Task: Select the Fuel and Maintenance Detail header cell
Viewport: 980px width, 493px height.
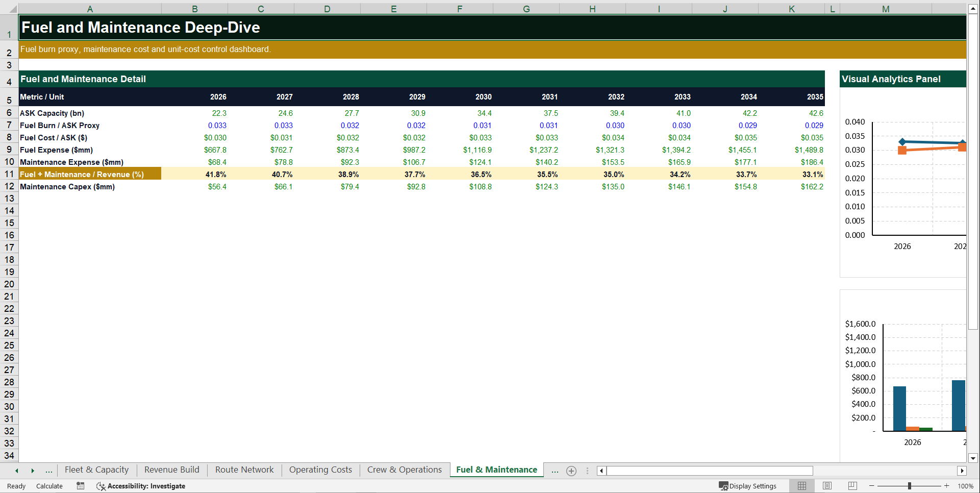Action: (x=421, y=79)
